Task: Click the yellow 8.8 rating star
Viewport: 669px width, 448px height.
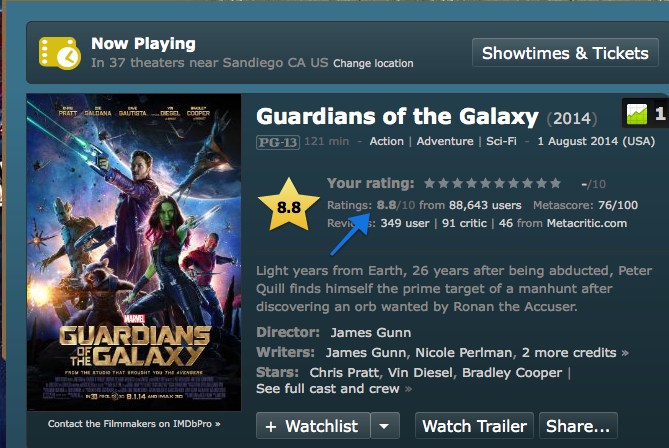Action: point(288,207)
